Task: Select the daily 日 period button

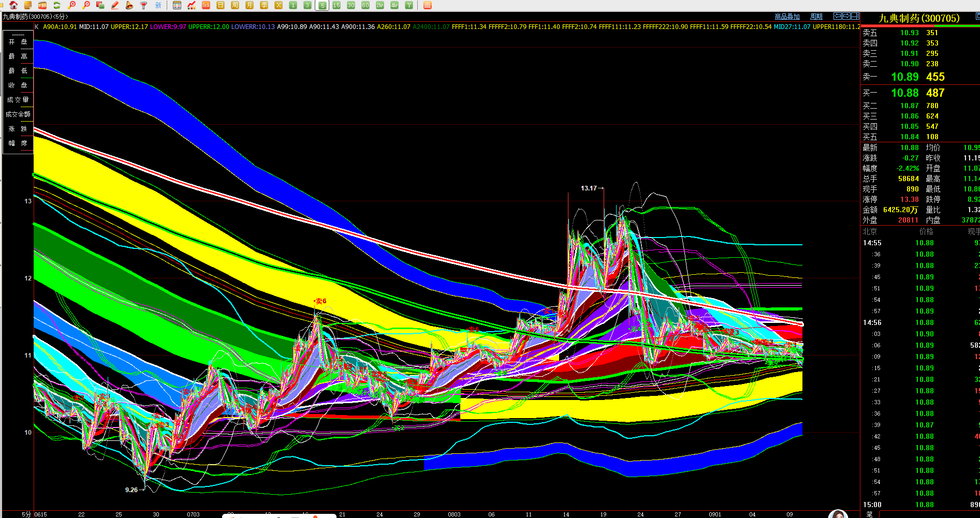Action: pos(221,5)
